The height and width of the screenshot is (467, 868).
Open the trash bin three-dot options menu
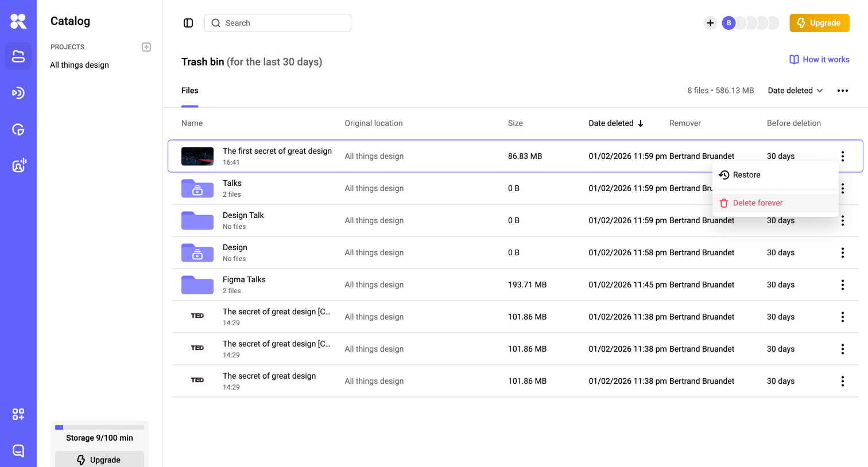tap(843, 91)
